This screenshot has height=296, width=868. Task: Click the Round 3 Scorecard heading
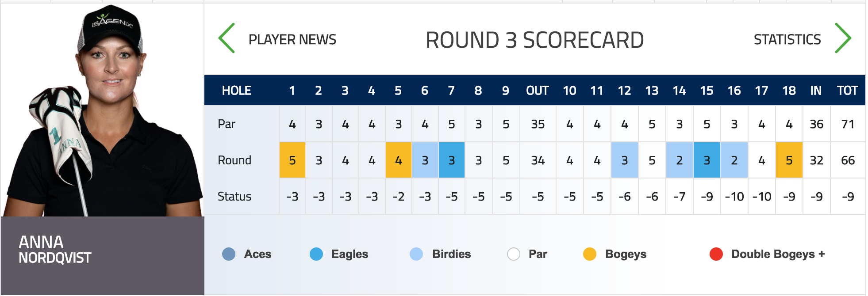(534, 40)
